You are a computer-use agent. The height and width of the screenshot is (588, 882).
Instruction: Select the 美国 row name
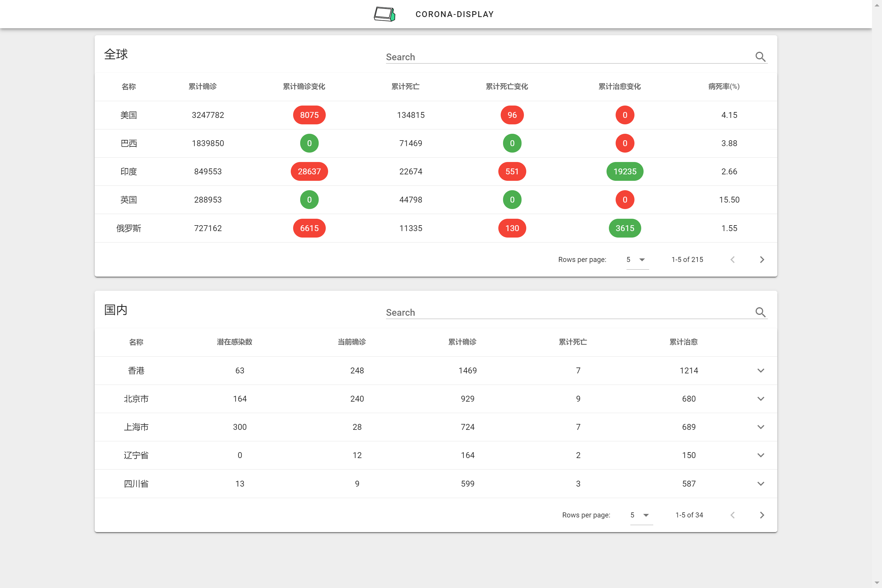tap(129, 115)
